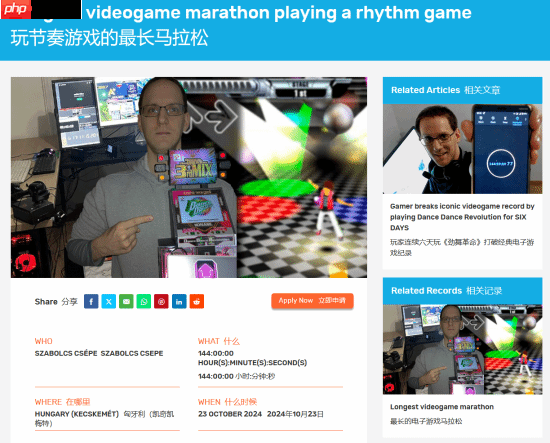This screenshot has width=550, height=443.
Task: Share on LinkedIn icon
Action: (x=179, y=301)
